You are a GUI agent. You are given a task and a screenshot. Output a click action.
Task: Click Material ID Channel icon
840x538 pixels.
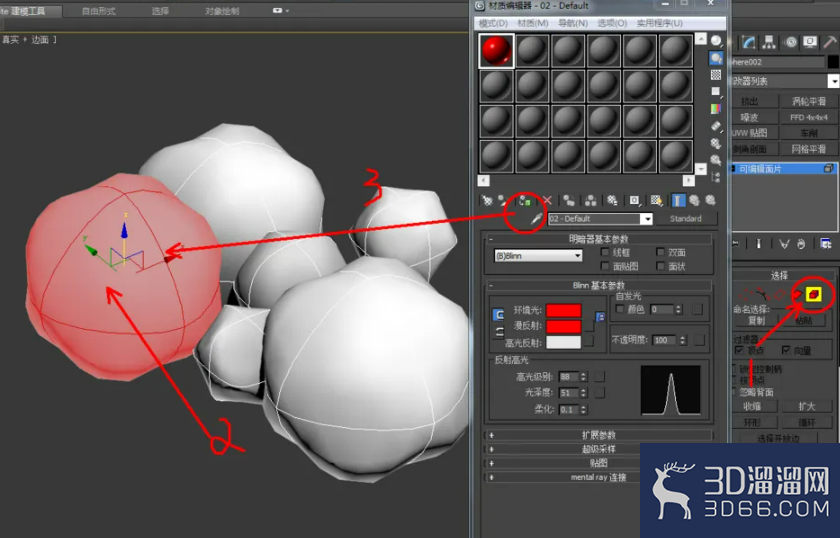point(634,200)
